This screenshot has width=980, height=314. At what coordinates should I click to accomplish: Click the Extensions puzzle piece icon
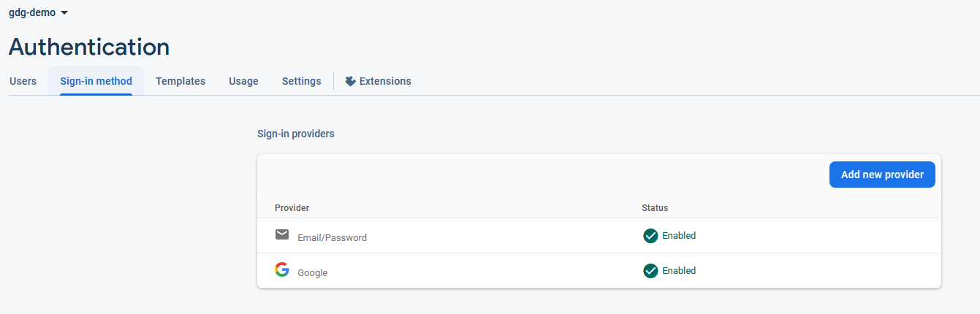click(351, 81)
